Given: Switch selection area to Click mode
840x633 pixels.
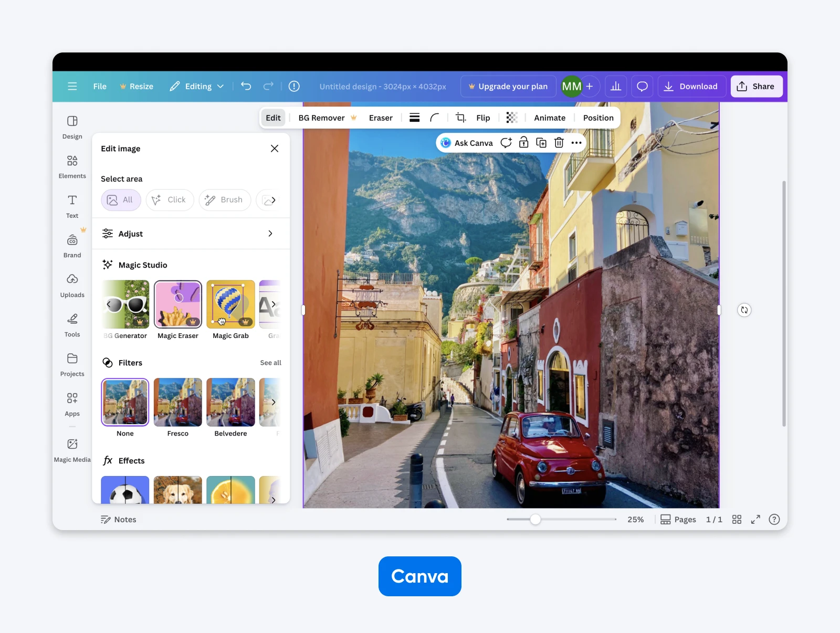Looking at the screenshot, I should click(x=169, y=200).
